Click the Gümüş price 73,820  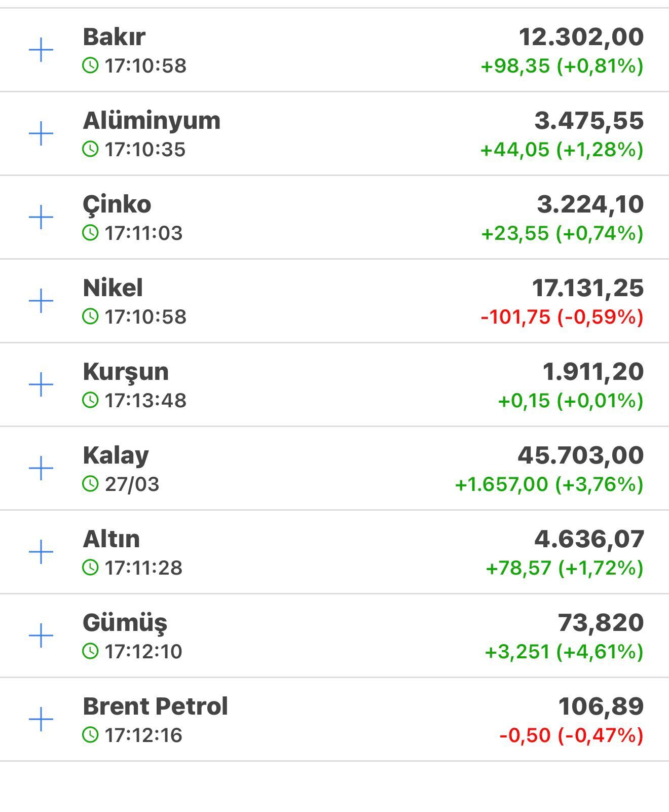coord(601,623)
